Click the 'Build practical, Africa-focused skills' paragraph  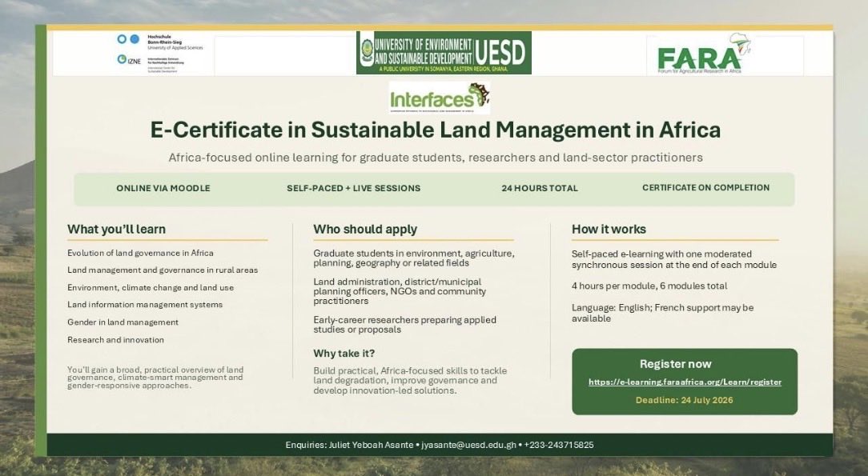click(410, 380)
